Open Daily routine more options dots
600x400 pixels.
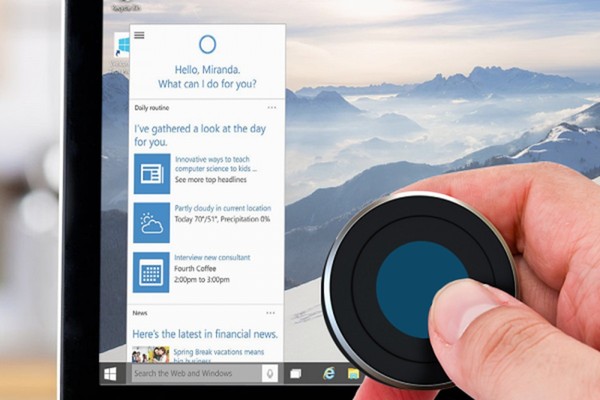click(272, 108)
